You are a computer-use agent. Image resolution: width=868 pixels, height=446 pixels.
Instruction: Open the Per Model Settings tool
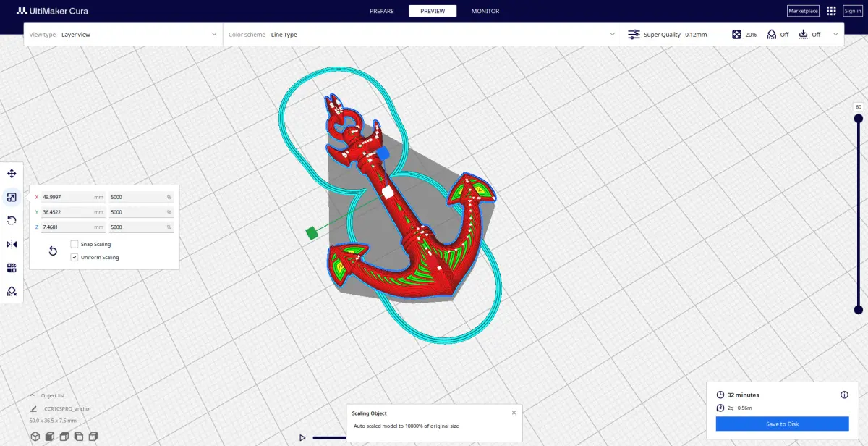click(x=12, y=267)
